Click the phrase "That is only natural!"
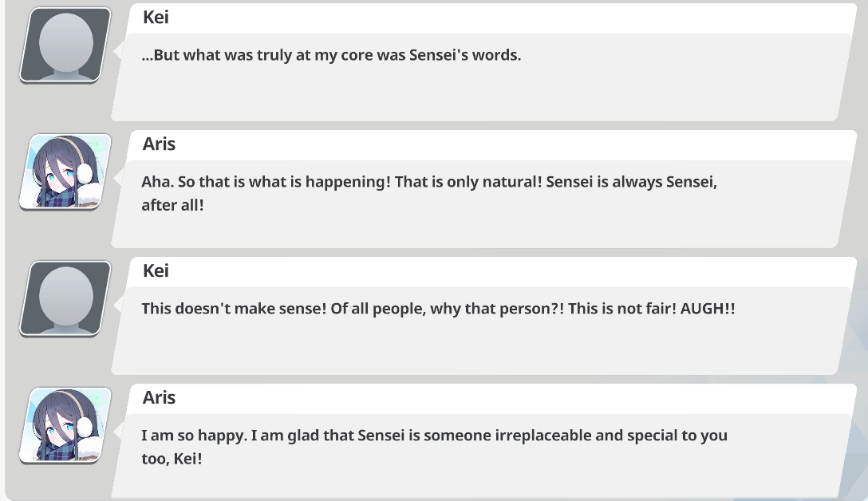Viewport: 868px width, 501px height. click(x=468, y=182)
